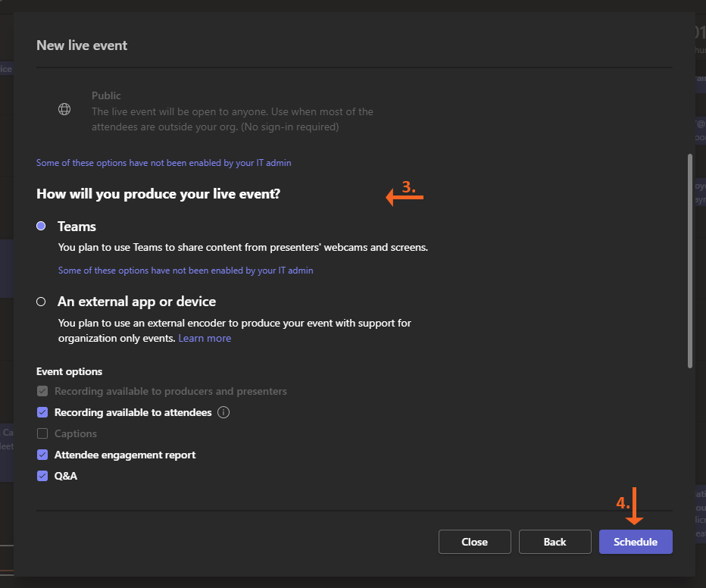Click the How will you produce heading
The width and height of the screenshot is (706, 588).
(x=158, y=195)
